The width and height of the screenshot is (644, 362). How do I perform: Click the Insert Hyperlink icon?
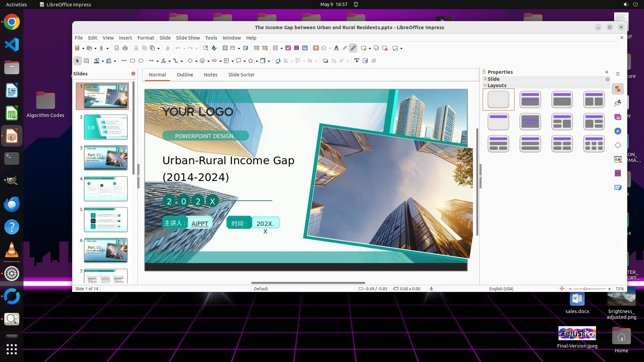coord(345,48)
